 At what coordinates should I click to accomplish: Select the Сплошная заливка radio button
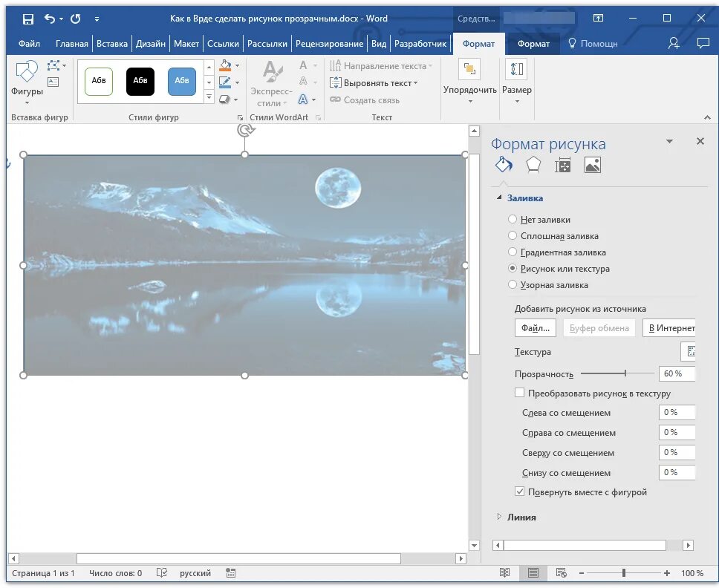coord(513,235)
